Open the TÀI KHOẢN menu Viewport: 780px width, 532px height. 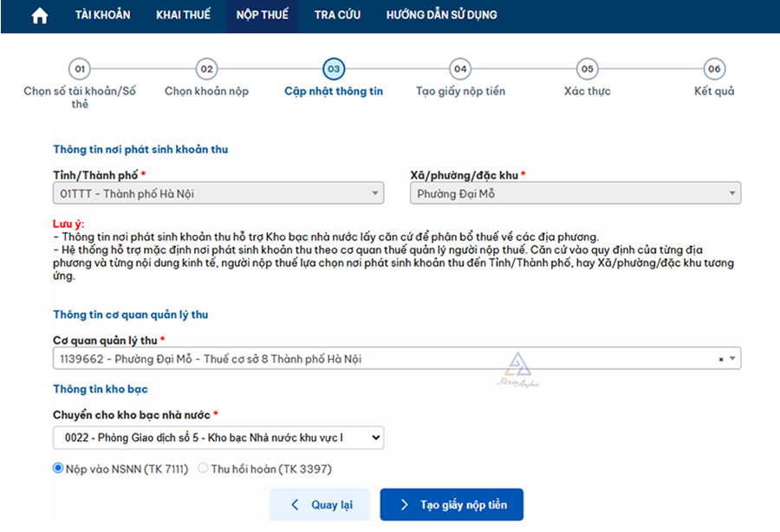point(102,16)
